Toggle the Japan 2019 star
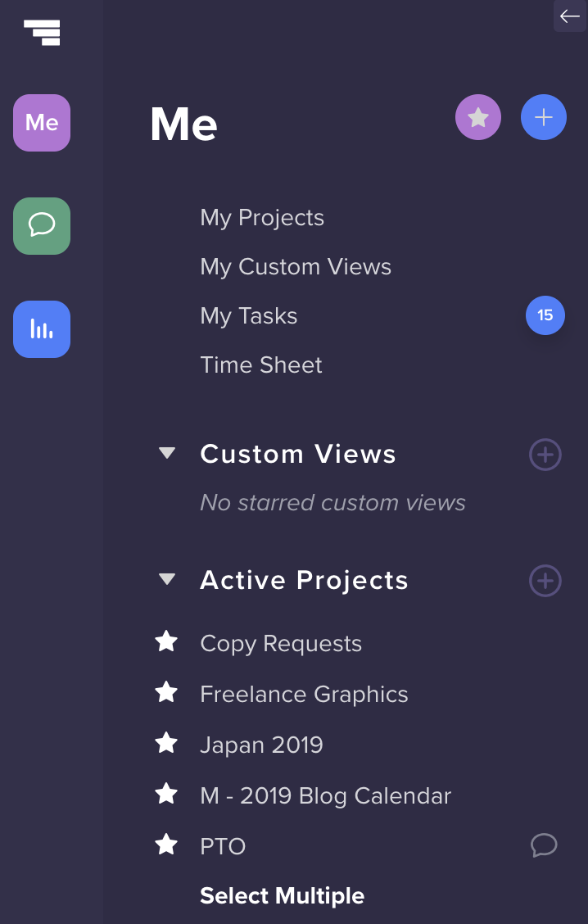This screenshot has width=588, height=924. click(x=167, y=744)
